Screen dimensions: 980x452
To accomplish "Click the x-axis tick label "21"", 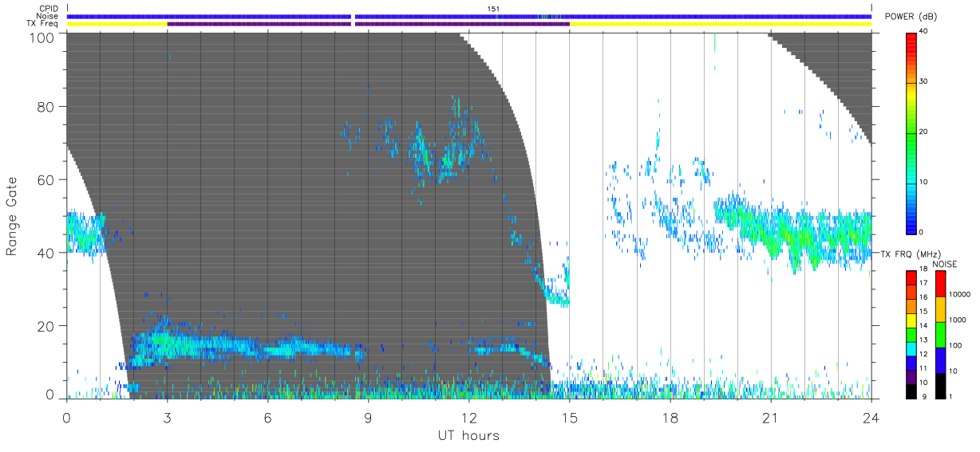I will click(770, 419).
